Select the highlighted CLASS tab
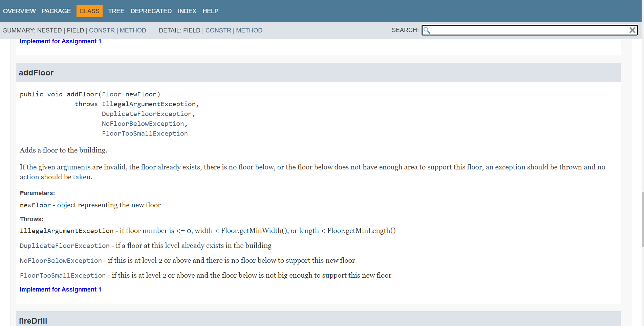The image size is (644, 326). coord(89,11)
